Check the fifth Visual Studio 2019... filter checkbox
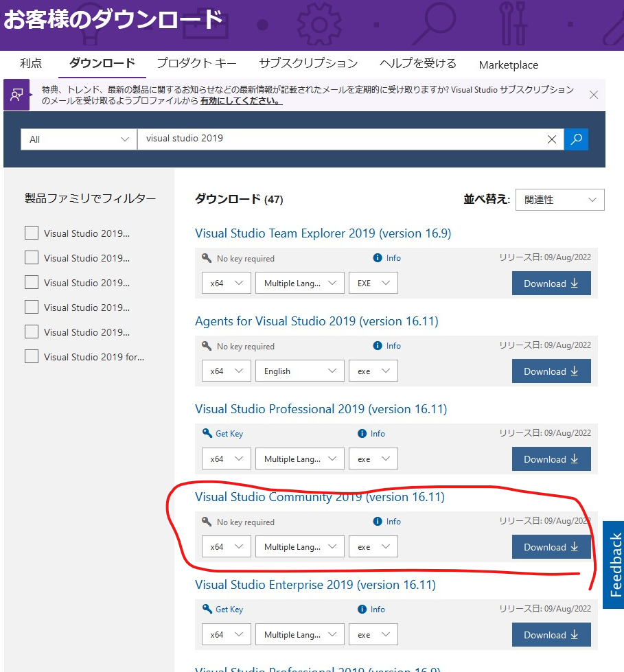Viewport: 624px width, 672px height. pyautogui.click(x=32, y=332)
